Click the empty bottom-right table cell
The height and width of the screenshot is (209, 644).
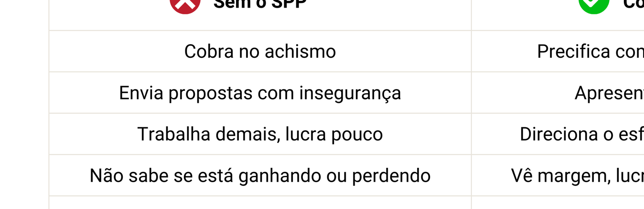[558, 203]
